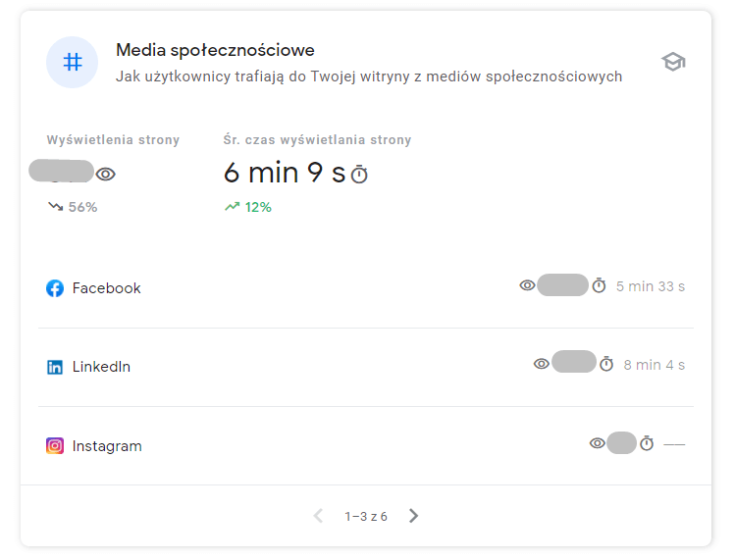734x560 pixels.
Task: Click the eye icon in Instagram row
Action: click(597, 443)
